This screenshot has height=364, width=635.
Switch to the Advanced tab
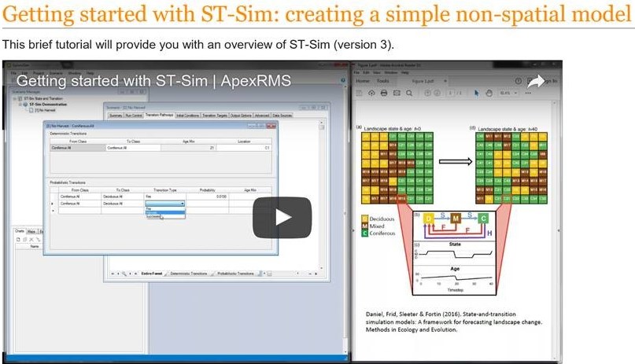262,116
